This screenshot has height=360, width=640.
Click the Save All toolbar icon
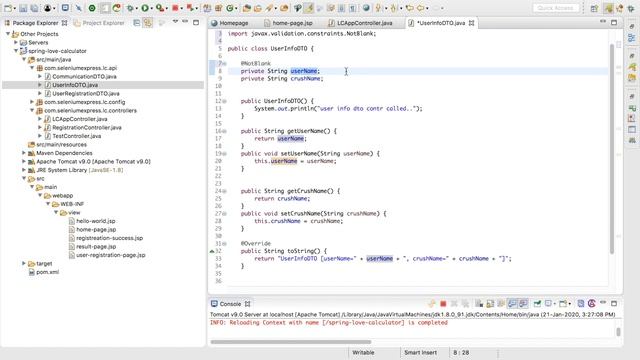pos(35,8)
